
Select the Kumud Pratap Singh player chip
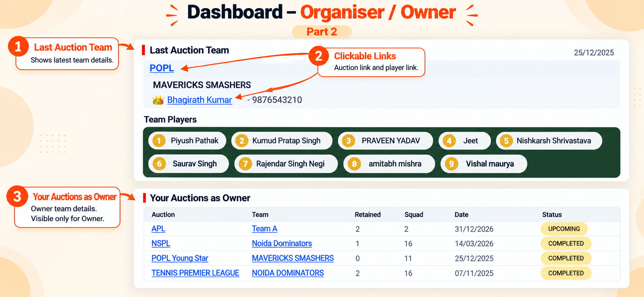point(282,141)
